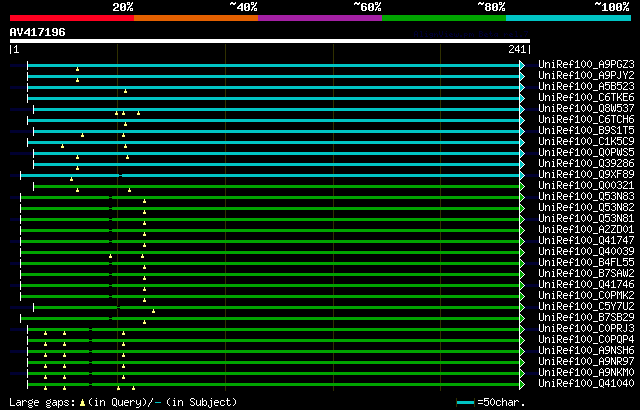Click the arrowhead ending the Q8W537 alignment
This screenshot has width=640, height=410.
point(522,109)
